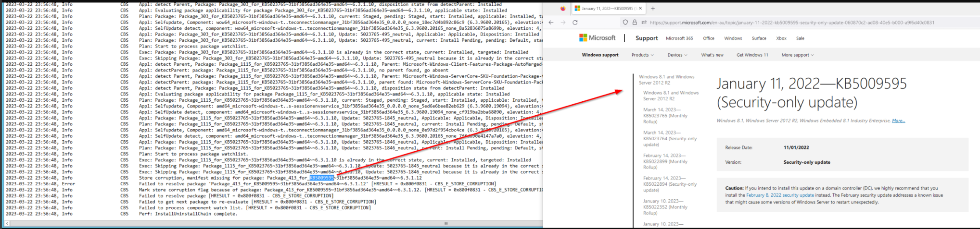Viewport: 980px width, 229px height.
Task: Expand the More support dropdown
Action: tap(798, 55)
